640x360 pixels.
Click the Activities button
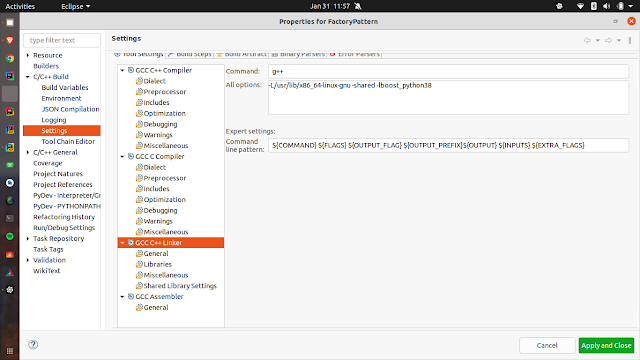pos(20,6)
